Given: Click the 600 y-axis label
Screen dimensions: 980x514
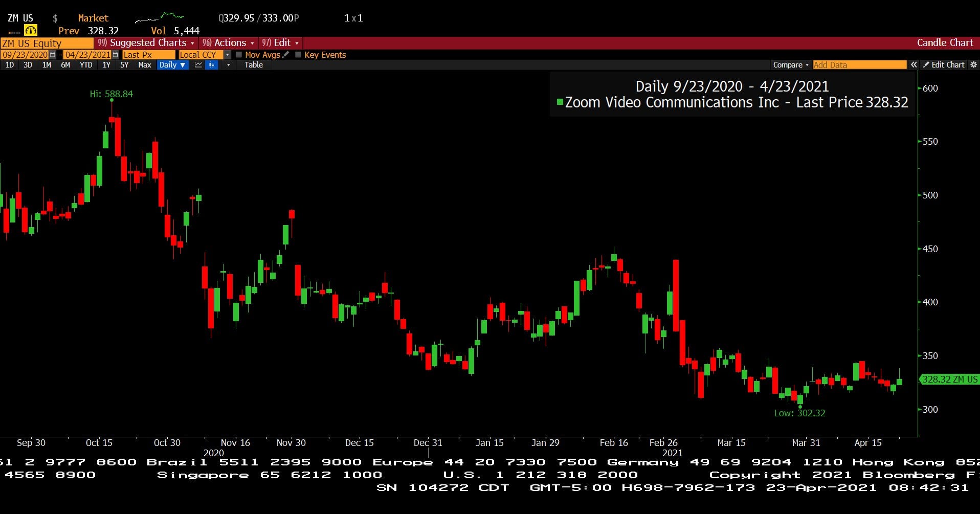Looking at the screenshot, I should [930, 88].
